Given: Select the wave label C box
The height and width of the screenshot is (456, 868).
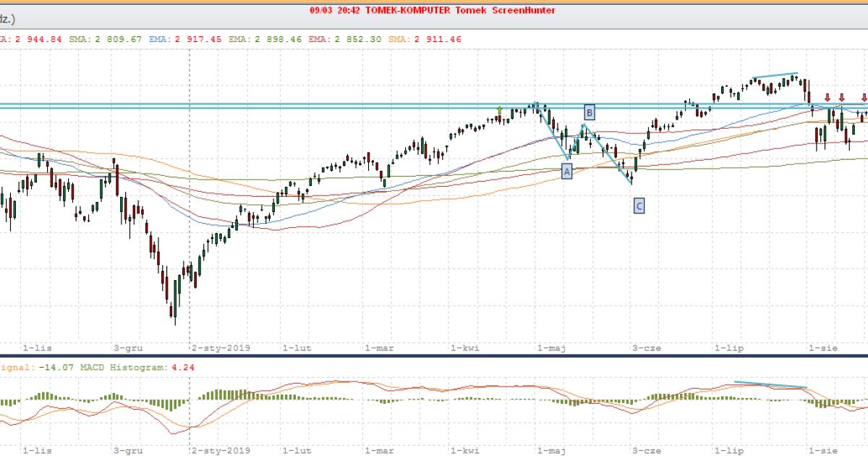Looking at the screenshot, I should pyautogui.click(x=639, y=206).
